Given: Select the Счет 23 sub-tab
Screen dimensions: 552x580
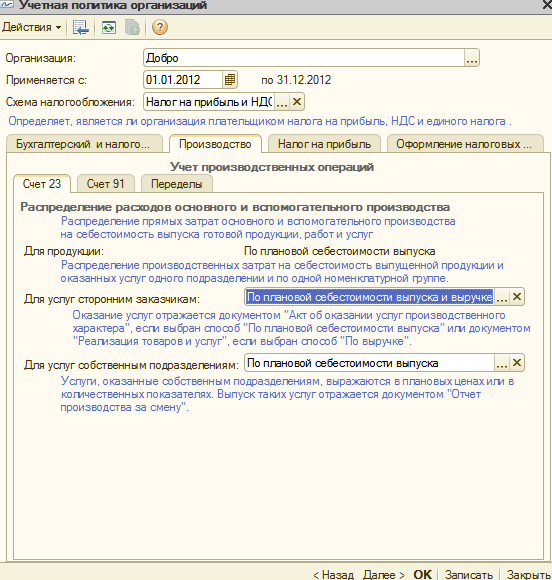Looking at the screenshot, I should (42, 184).
